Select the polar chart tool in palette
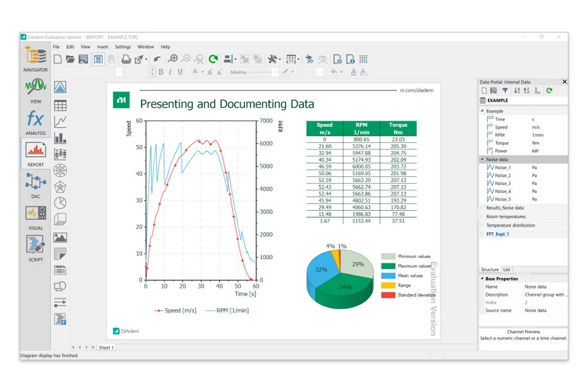This screenshot has width=588, height=392. tap(60, 170)
